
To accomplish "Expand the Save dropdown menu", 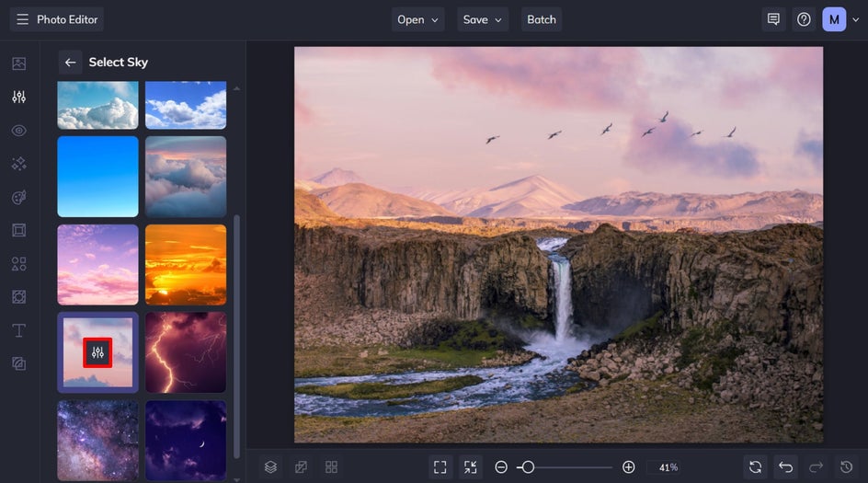I will click(483, 19).
